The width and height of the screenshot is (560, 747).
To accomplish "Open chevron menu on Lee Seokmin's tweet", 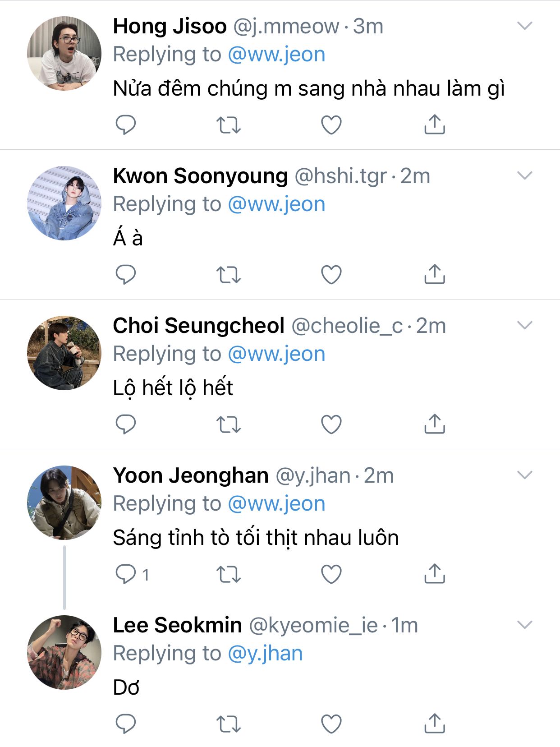I will [525, 625].
